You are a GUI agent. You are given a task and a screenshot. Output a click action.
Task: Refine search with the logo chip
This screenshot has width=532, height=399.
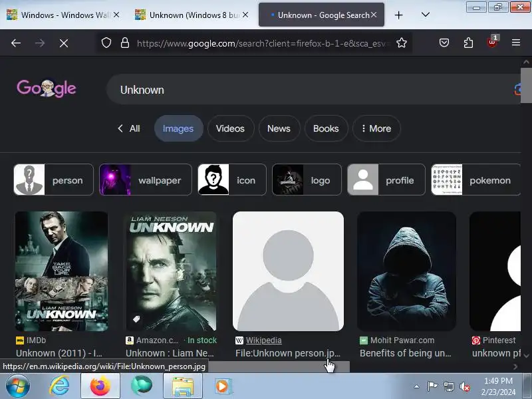307,180
